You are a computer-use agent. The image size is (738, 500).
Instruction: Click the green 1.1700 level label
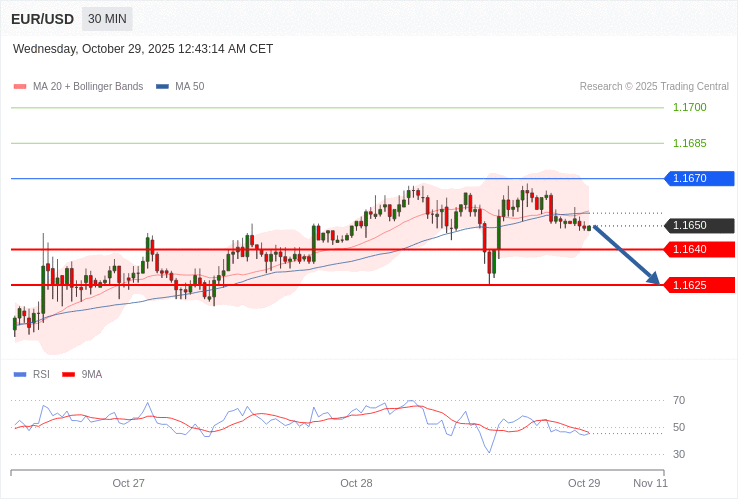point(689,107)
